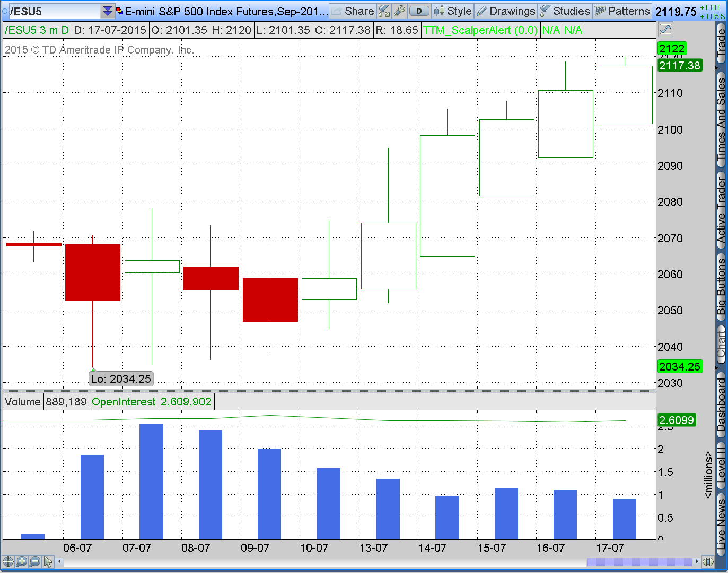This screenshot has width=728, height=573.
Task: Click the OpenInterest study label
Action: (124, 402)
